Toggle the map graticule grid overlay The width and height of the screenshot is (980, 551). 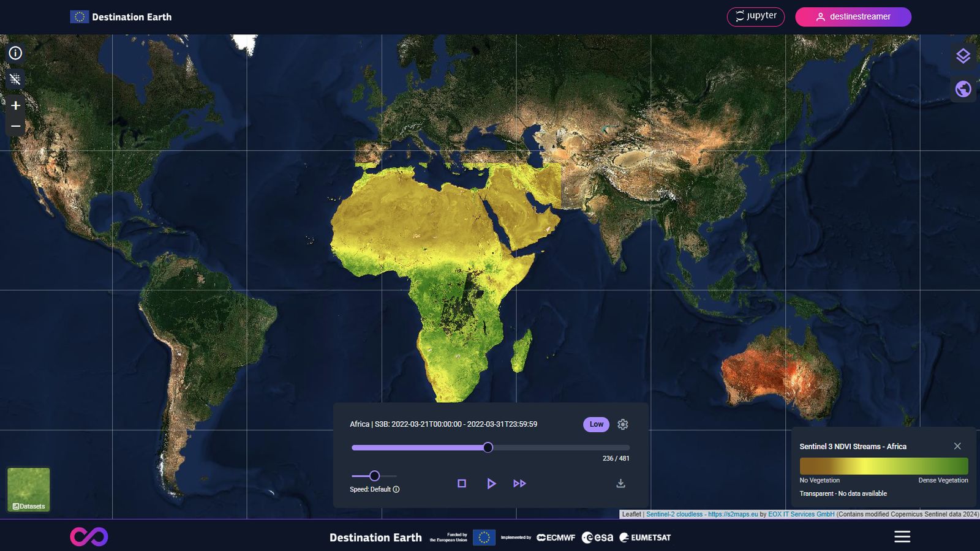pos(15,80)
